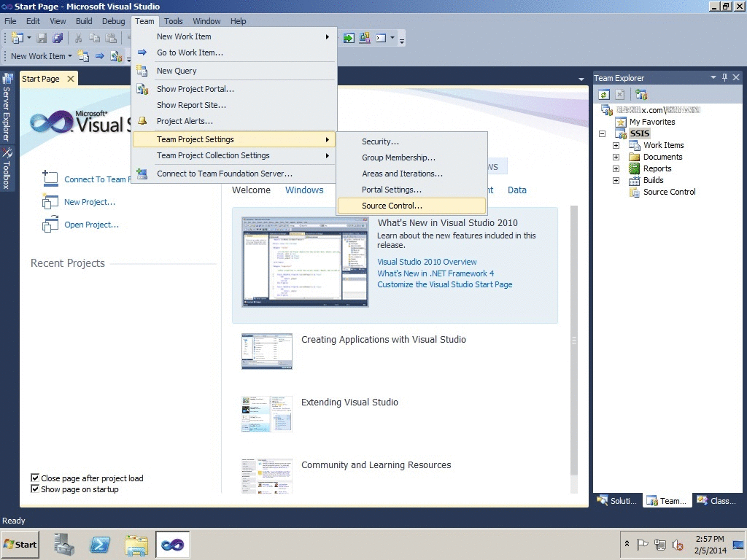Open What's New in .NET Framework 4 link
Viewport: 747px width, 560px height.
[x=436, y=273]
